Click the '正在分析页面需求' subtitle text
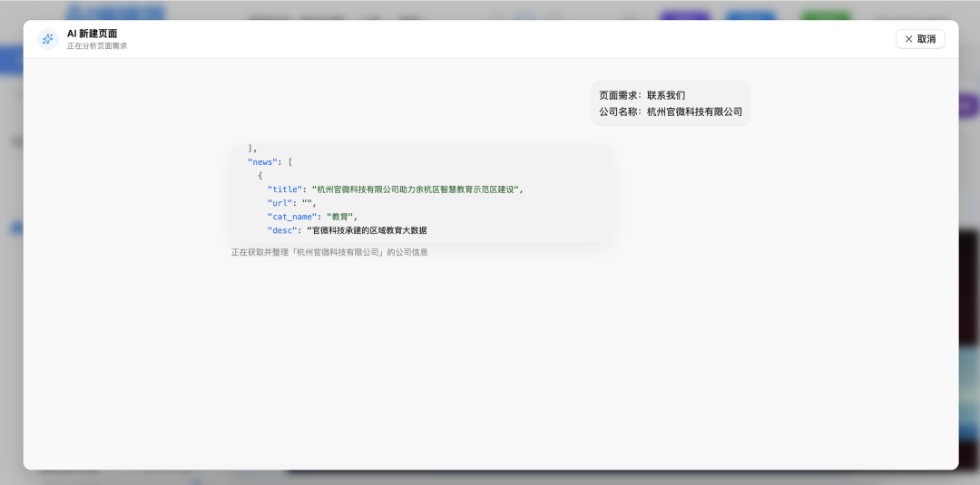980x485 pixels. tap(97, 46)
